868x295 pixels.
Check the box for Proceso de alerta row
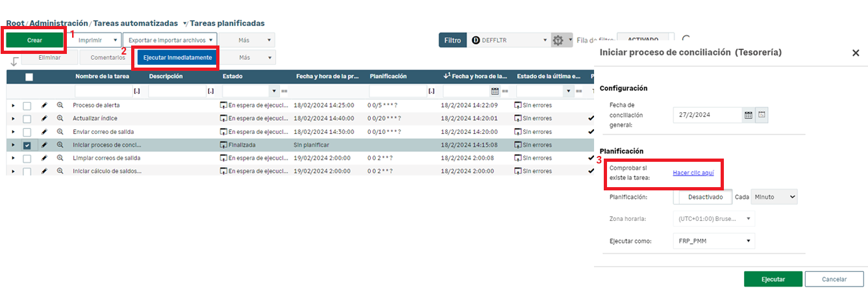[x=27, y=105]
